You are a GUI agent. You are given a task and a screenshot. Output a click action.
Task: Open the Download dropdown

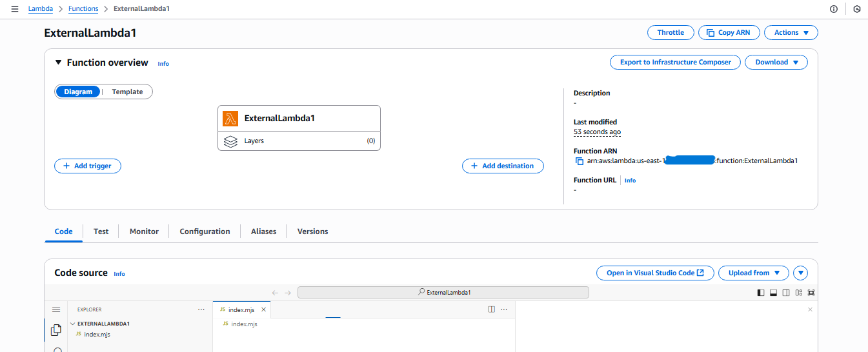click(x=776, y=62)
